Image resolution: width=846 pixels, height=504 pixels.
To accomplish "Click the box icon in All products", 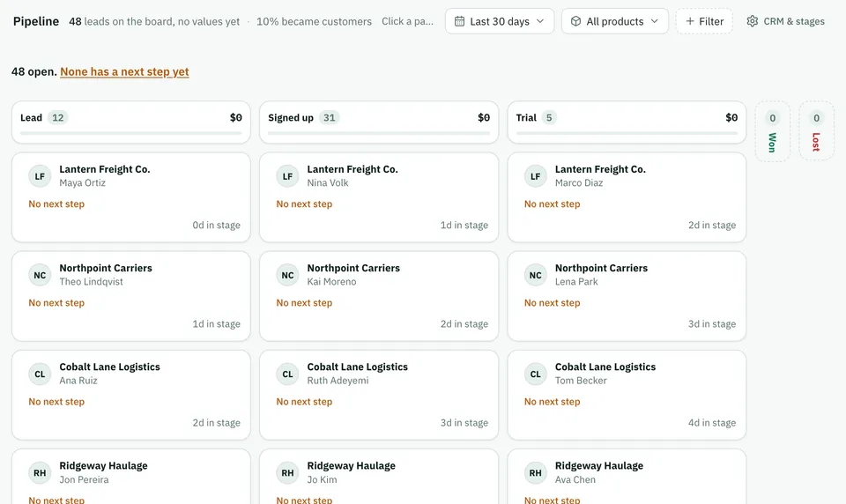I will click(575, 21).
